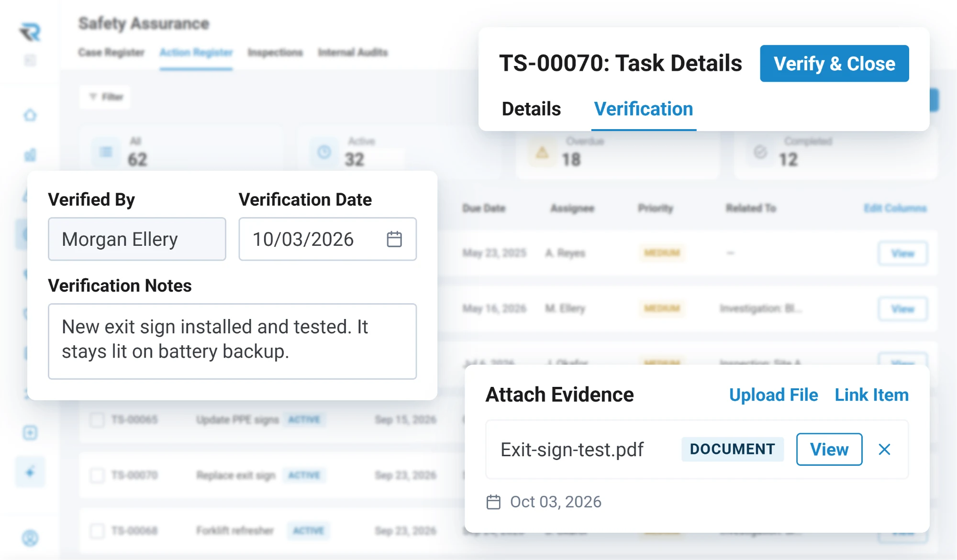Click the Update PPE signs task name
Image resolution: width=957 pixels, height=560 pixels.
click(x=237, y=420)
